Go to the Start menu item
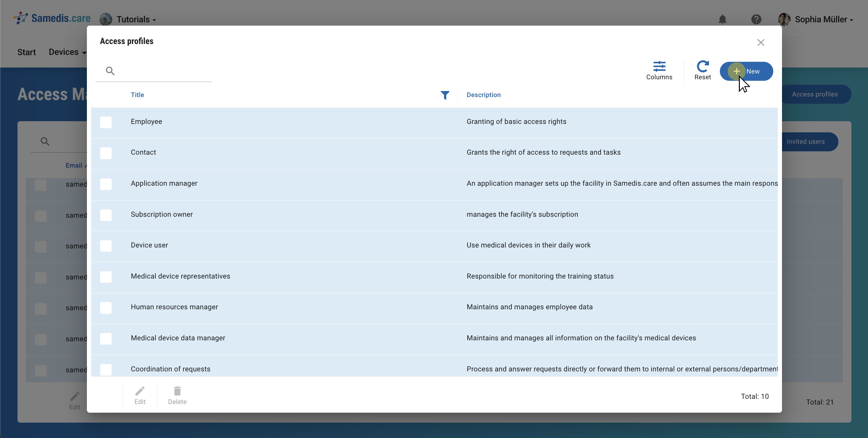The width and height of the screenshot is (868, 438). [x=26, y=52]
